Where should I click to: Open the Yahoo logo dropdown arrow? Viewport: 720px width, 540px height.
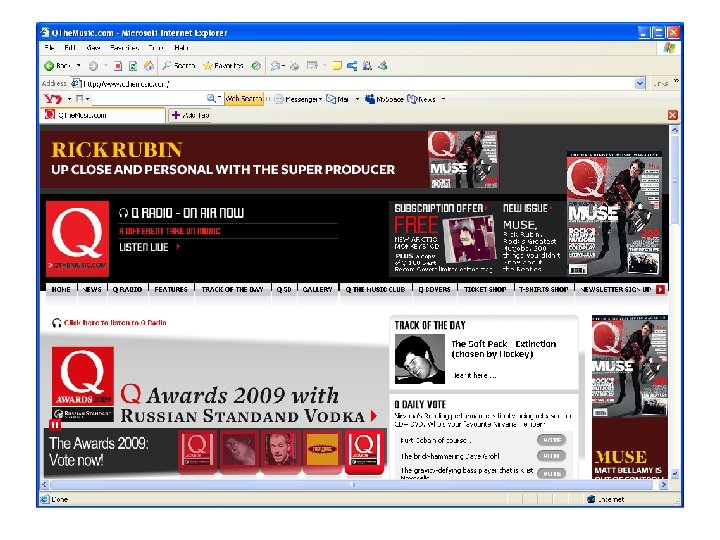(69, 99)
